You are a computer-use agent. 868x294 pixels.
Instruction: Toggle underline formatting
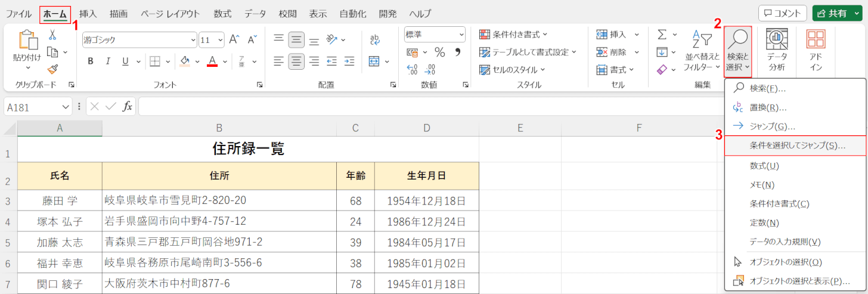[125, 61]
